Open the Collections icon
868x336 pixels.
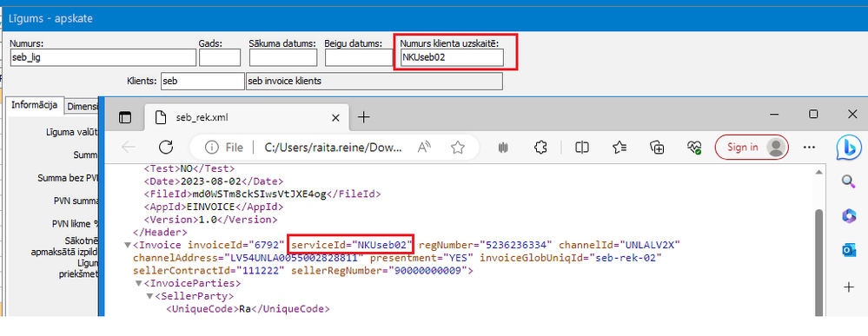coord(657,148)
